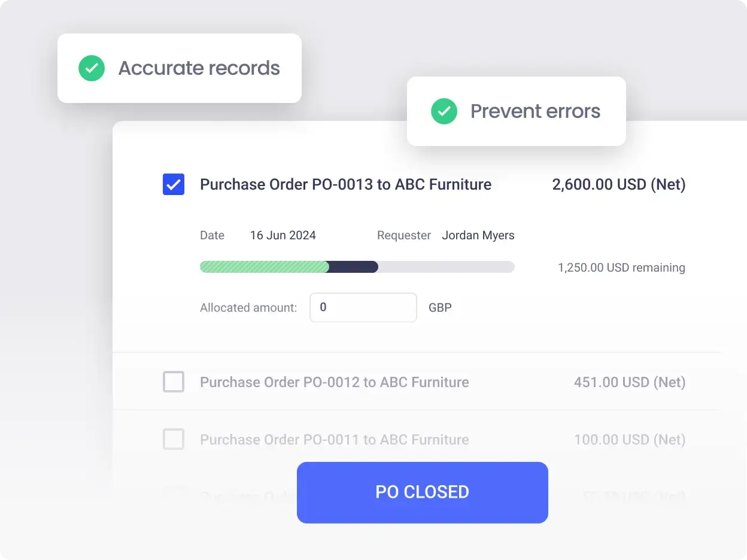747x560 pixels.
Task: Select the Accurate records label
Action: [x=199, y=68]
